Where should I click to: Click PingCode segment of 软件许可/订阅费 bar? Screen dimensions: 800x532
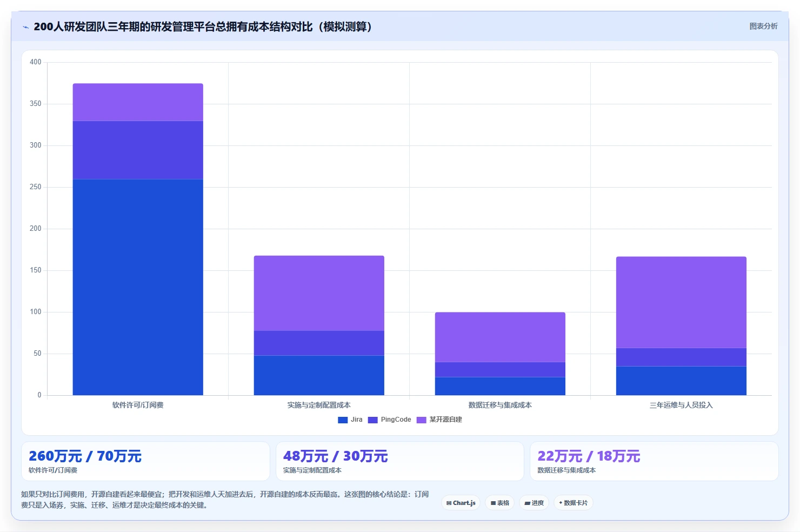tap(138, 150)
